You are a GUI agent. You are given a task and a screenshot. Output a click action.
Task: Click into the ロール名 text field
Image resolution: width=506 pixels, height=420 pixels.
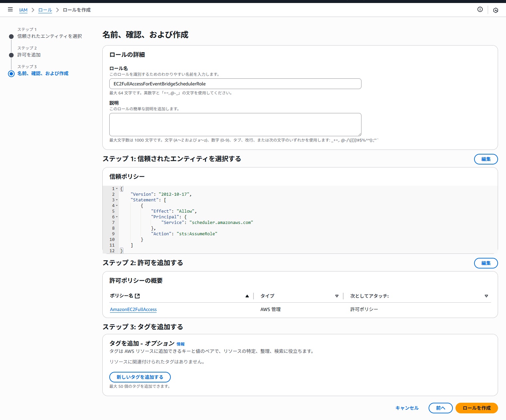[235, 84]
